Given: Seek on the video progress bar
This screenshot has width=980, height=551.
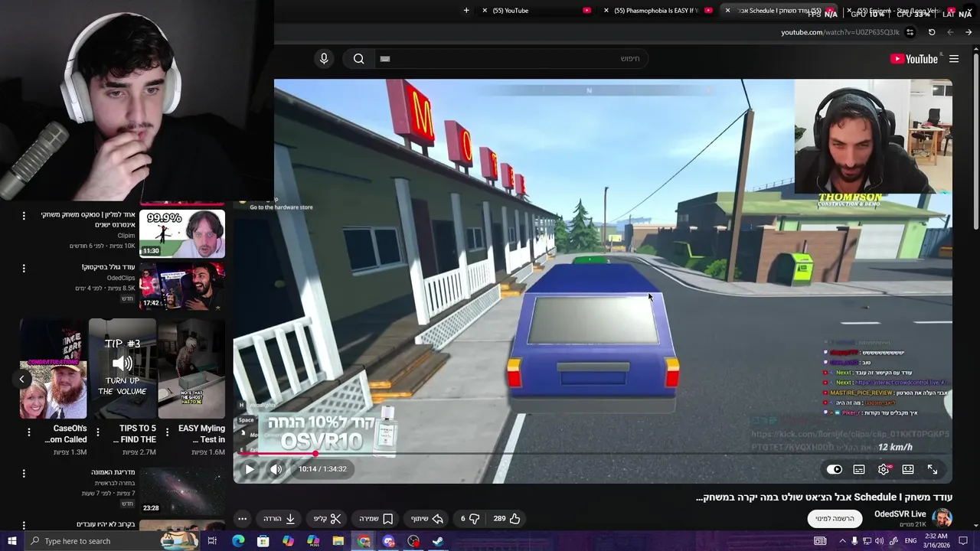Looking at the screenshot, I should (593, 454).
